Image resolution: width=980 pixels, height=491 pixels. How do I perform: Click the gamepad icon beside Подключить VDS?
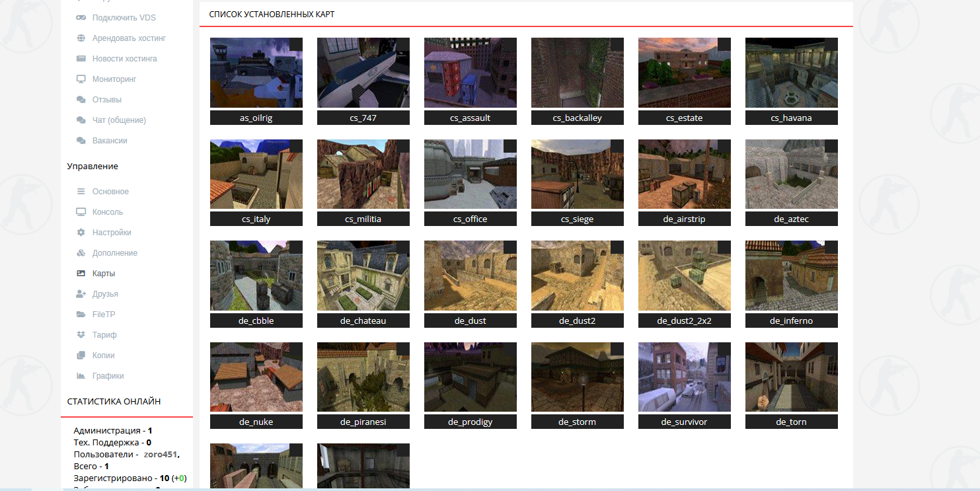(x=81, y=18)
